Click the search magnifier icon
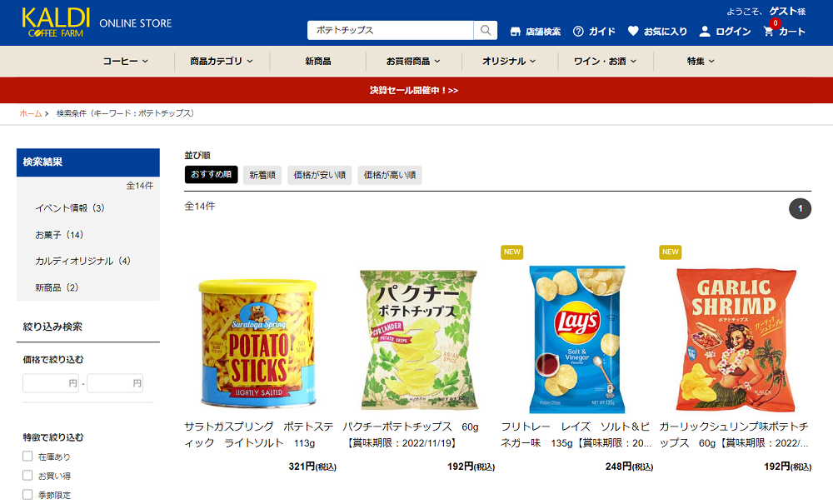The image size is (833, 504). (485, 30)
